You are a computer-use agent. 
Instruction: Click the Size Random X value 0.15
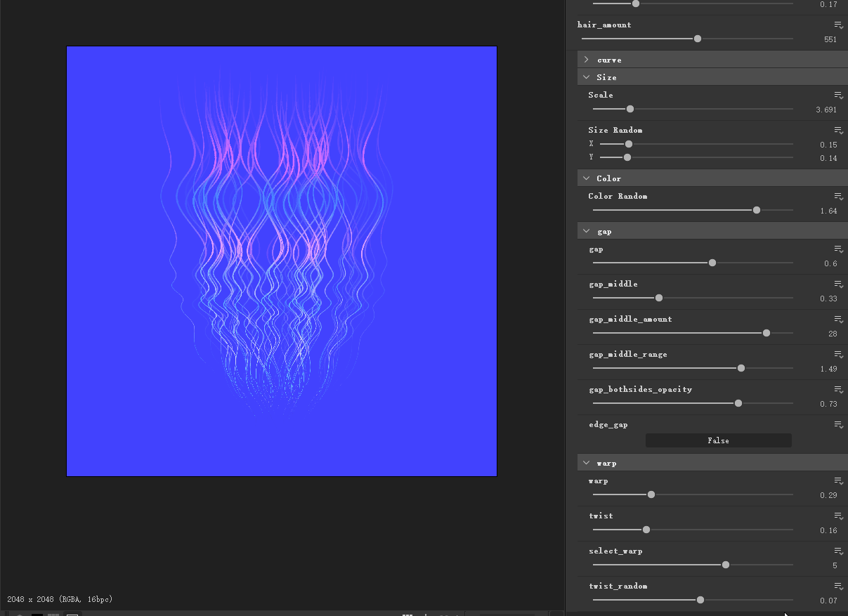click(x=828, y=145)
